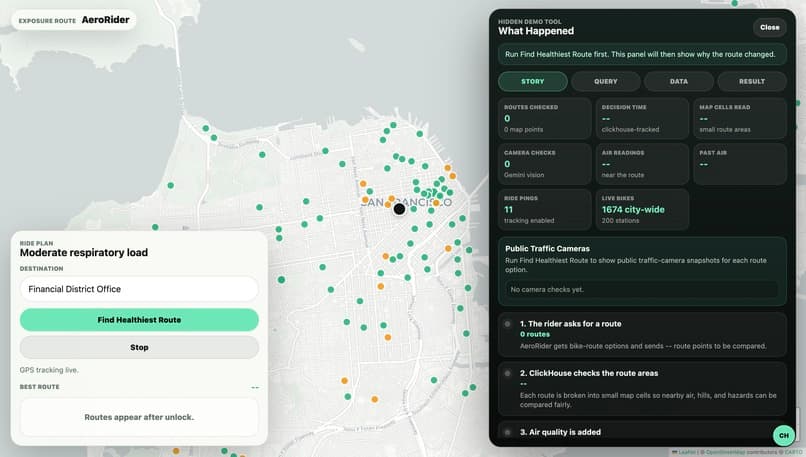This screenshot has height=457, width=806.
Task: Click '2. ClickHouse checks the route areas'
Action: pyautogui.click(x=589, y=373)
